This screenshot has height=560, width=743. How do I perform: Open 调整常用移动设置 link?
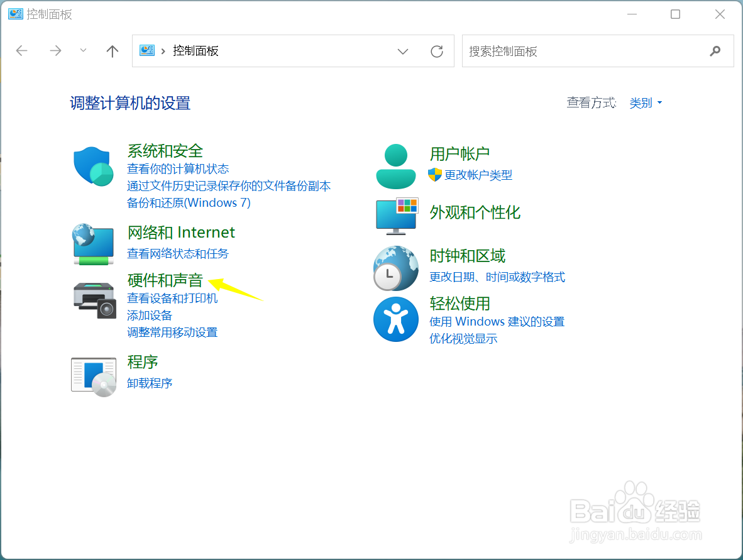pyautogui.click(x=172, y=332)
